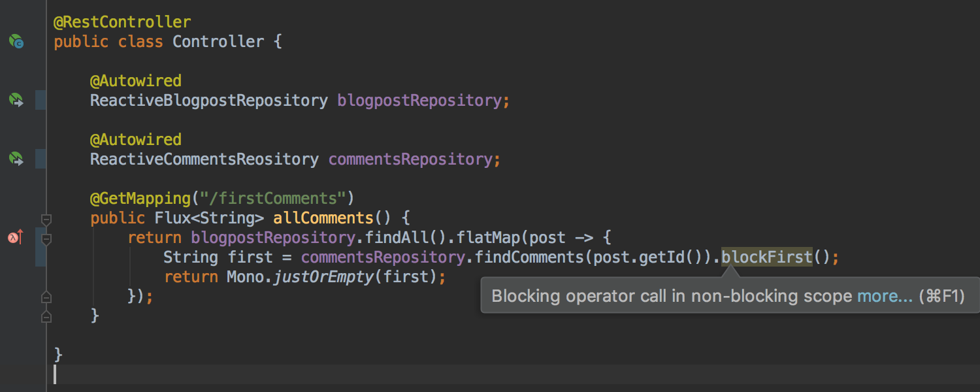Click autowired gutter icon next to commentsRepository
This screenshot has height=392, width=980.
(16, 159)
